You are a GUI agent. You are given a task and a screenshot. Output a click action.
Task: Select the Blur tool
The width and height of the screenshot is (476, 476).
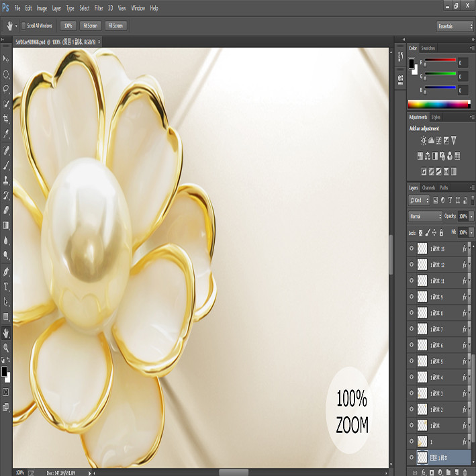pyautogui.click(x=6, y=240)
